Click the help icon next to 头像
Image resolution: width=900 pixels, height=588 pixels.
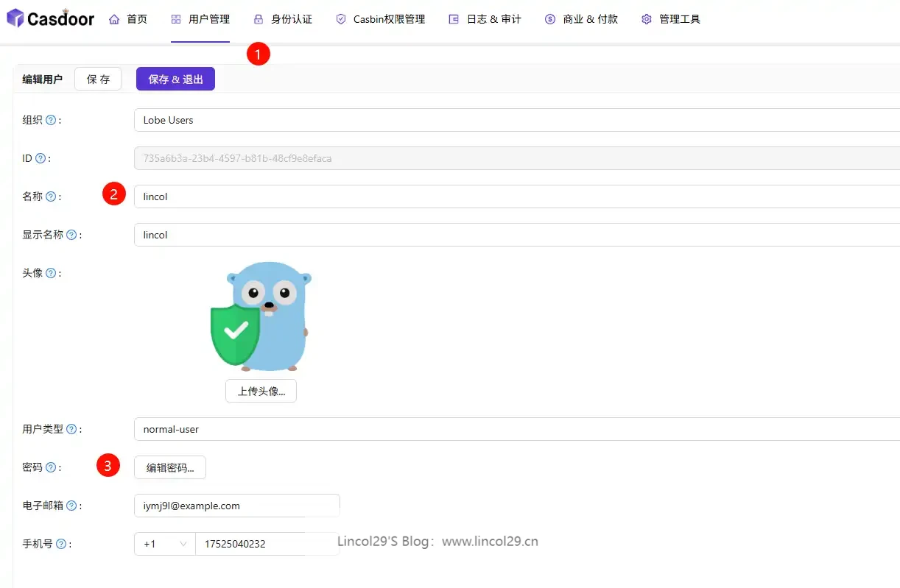tap(51, 273)
